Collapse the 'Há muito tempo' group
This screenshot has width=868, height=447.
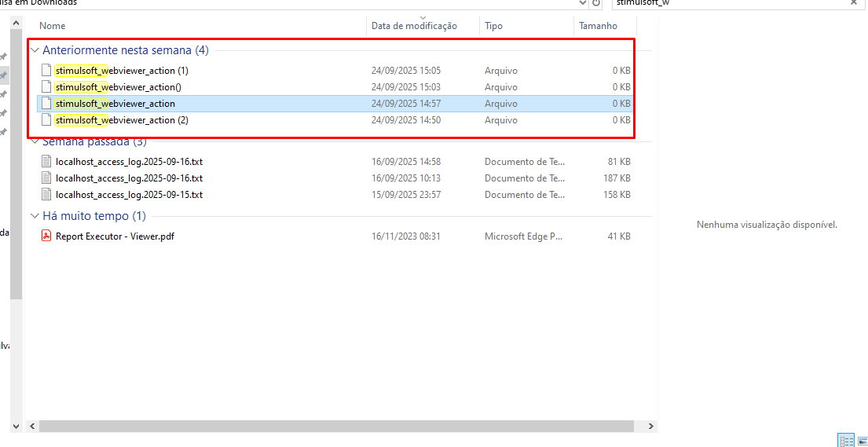(x=35, y=216)
